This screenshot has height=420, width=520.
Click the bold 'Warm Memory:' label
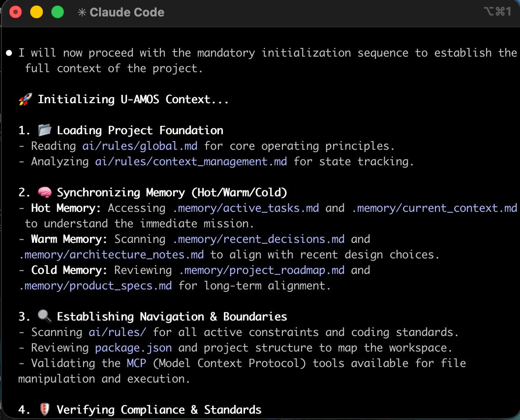pyautogui.click(x=69, y=239)
